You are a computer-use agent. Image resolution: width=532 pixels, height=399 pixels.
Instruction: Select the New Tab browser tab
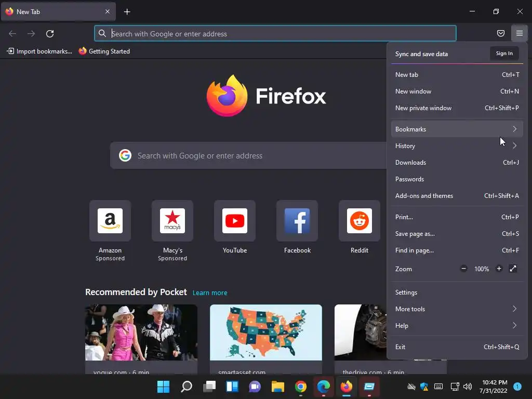point(58,11)
